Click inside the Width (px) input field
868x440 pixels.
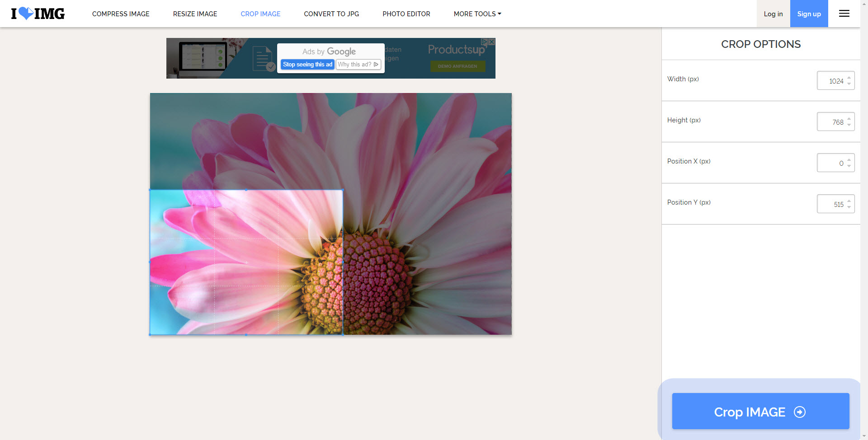coord(832,81)
